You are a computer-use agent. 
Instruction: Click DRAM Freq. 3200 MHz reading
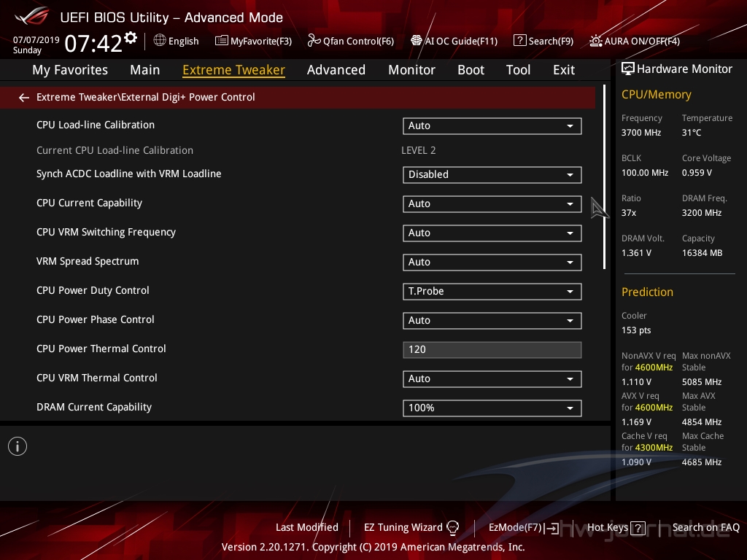pyautogui.click(x=702, y=213)
